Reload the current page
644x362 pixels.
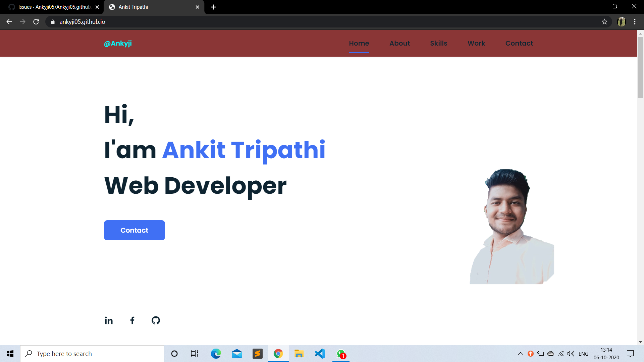[x=36, y=22]
